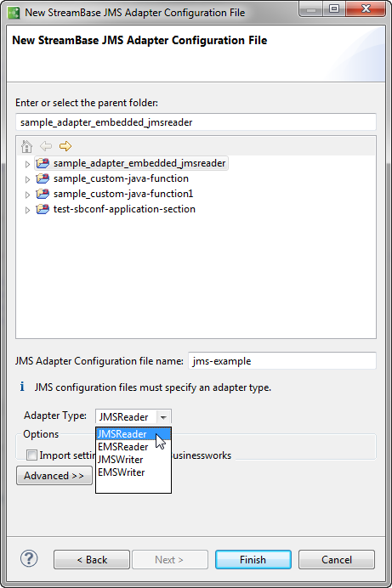Click the sample_adapter_embedded_jmsreader folder icon

click(x=43, y=163)
